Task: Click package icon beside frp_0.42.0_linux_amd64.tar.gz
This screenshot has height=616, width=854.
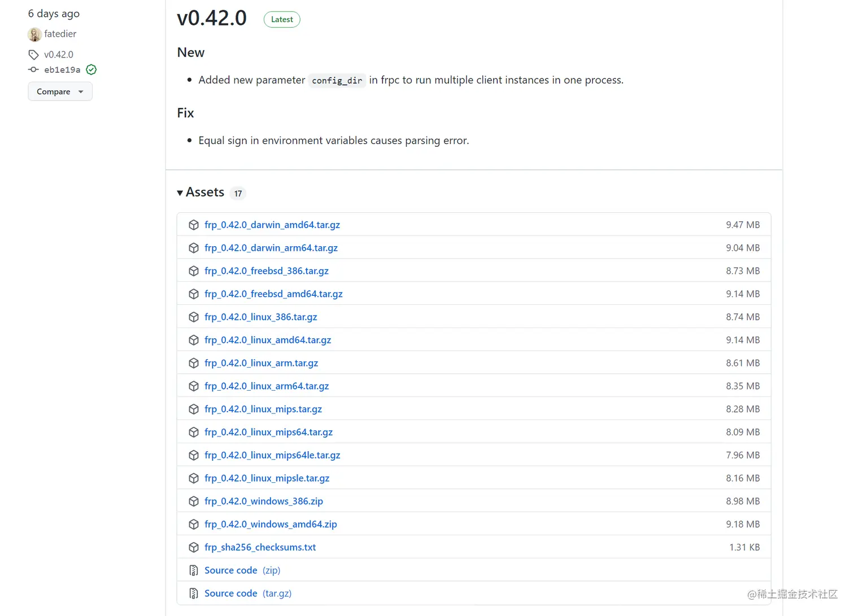Action: click(194, 340)
